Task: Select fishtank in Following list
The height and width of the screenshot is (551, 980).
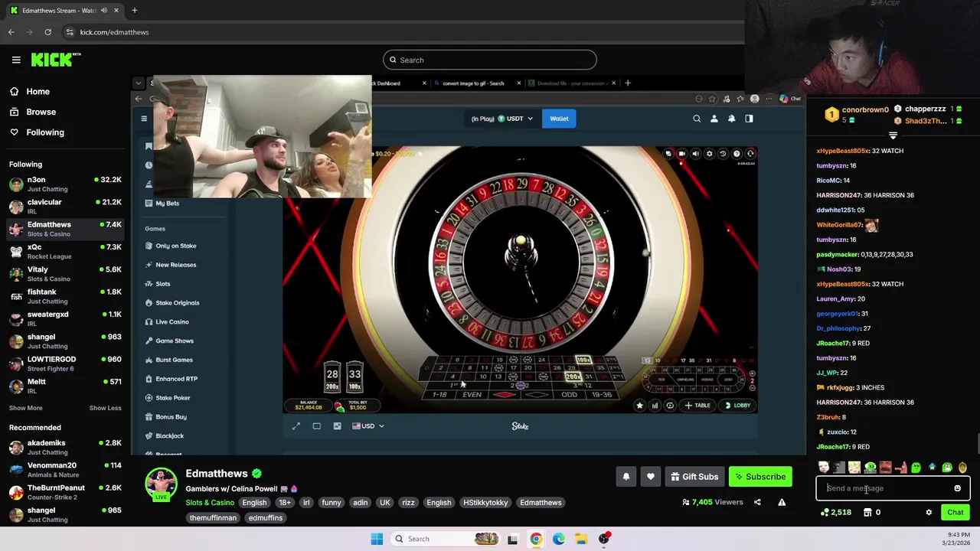Action: click(x=64, y=296)
